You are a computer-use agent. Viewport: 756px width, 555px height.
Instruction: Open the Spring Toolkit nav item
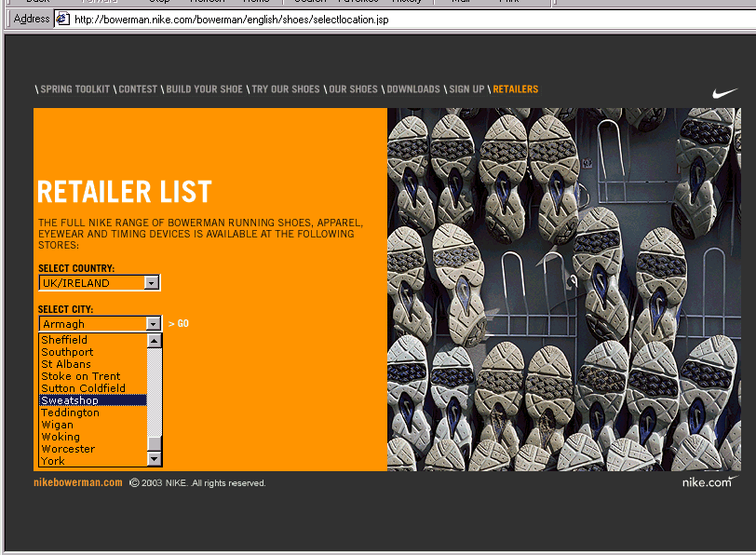pos(74,89)
